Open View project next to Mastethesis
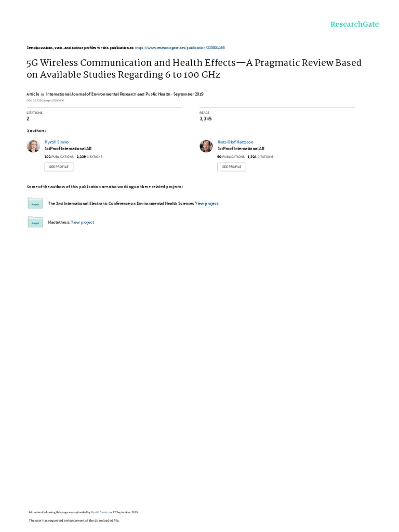The width and height of the screenshot is (399, 532). [x=83, y=222]
